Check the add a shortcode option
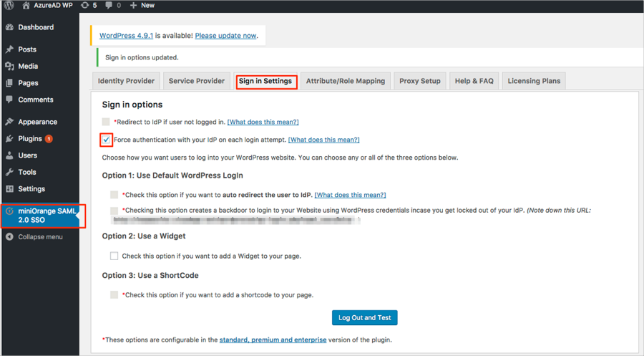 114,294
